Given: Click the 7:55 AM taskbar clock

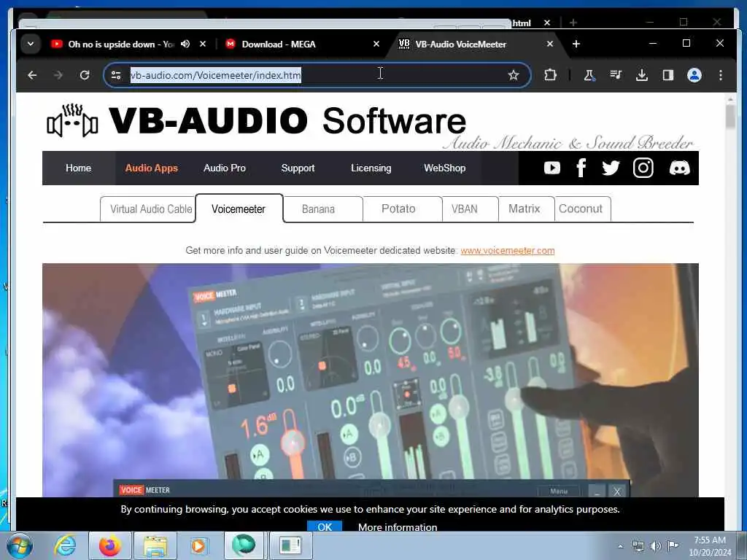Looking at the screenshot, I should [x=709, y=540].
